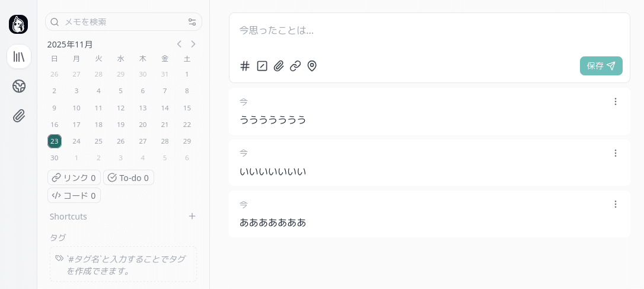The height and width of the screenshot is (289, 644).
Task: Attach a file using the editor paperclip icon
Action: click(x=279, y=66)
